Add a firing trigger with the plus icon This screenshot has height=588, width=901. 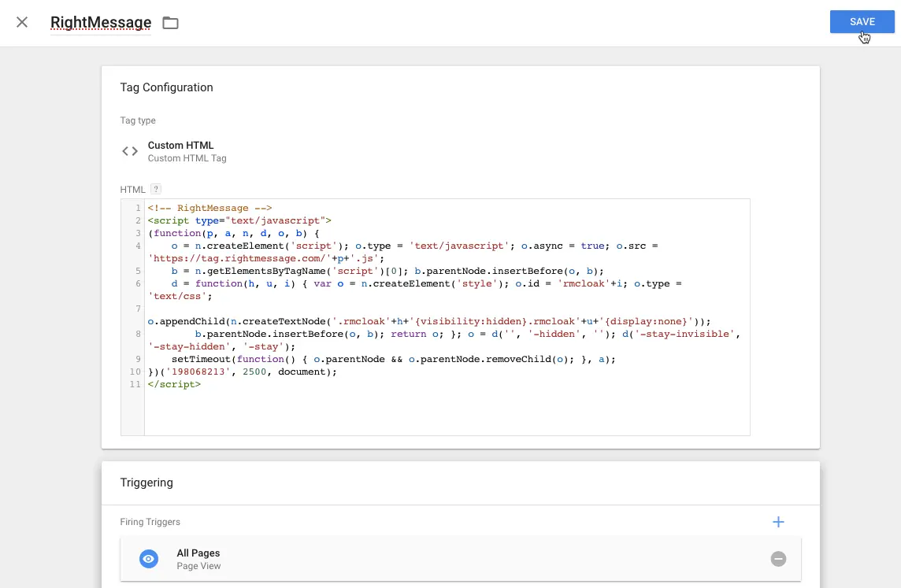coord(778,522)
